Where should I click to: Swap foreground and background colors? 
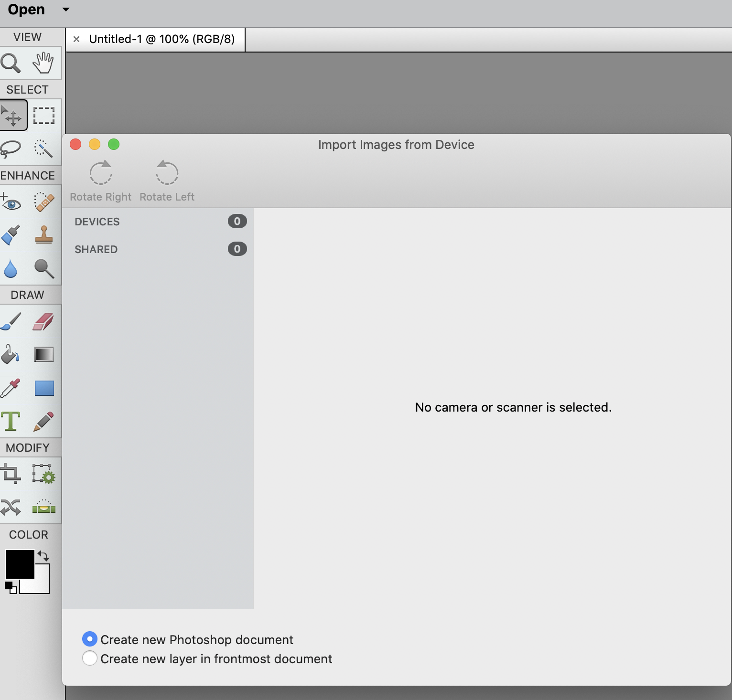coord(43,556)
